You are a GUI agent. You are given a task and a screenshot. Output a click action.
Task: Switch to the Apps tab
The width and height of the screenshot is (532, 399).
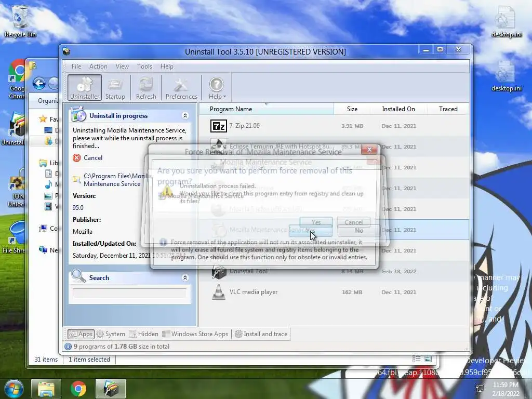81,334
